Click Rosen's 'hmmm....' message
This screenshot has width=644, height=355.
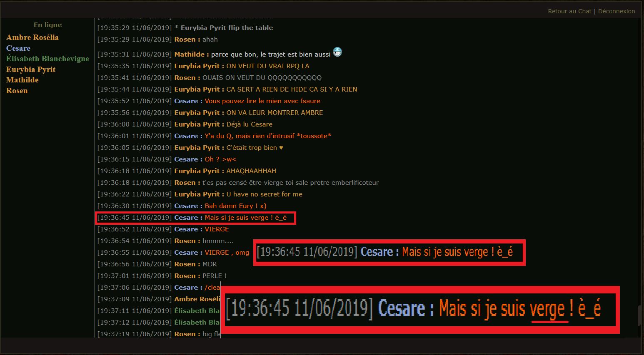click(x=218, y=241)
